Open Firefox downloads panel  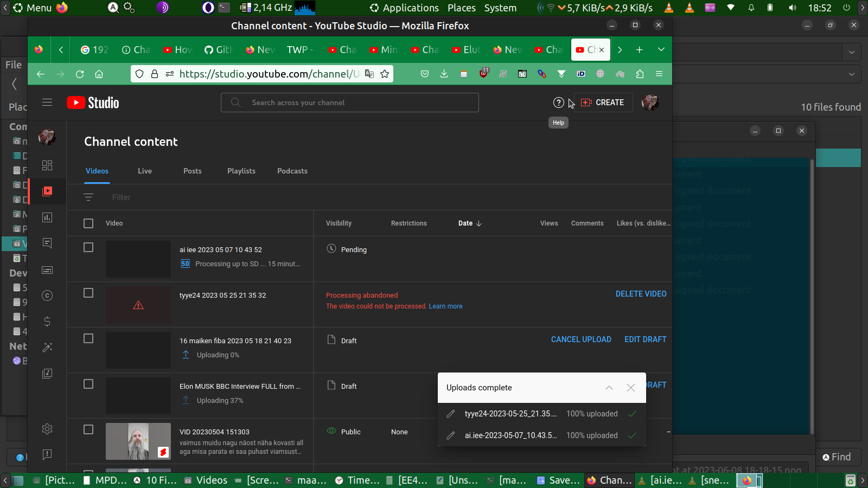(x=444, y=74)
